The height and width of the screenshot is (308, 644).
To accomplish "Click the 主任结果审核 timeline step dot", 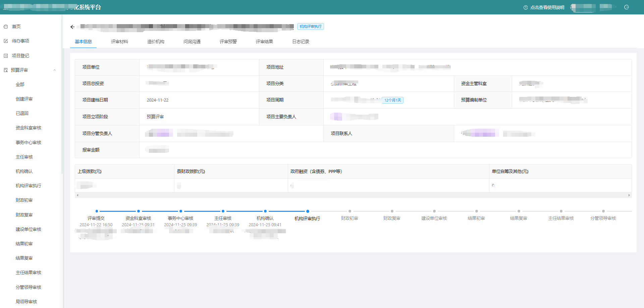I will point(561,211).
